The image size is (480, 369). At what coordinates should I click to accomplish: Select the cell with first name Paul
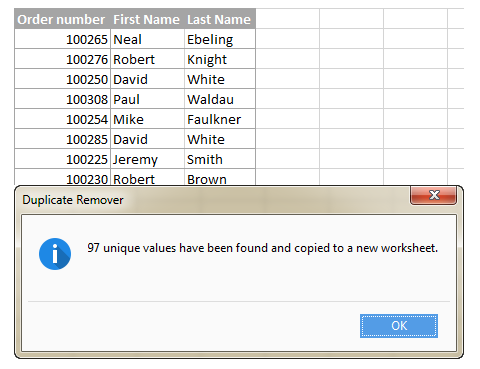coord(147,99)
